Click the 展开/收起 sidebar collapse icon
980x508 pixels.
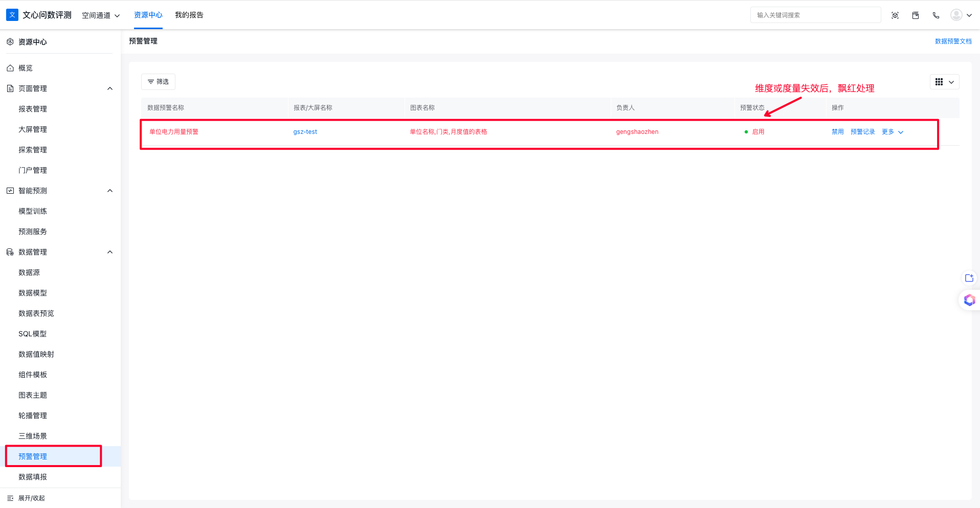tap(10, 498)
